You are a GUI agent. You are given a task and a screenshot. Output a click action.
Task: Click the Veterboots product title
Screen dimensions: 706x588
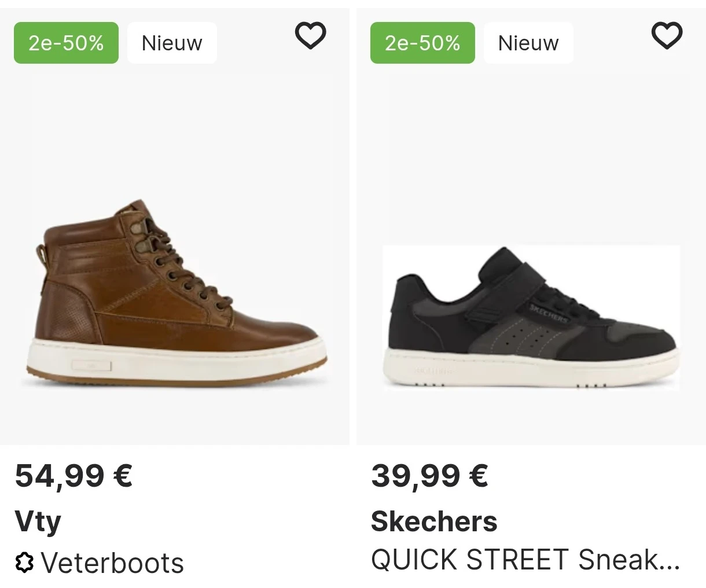pyautogui.click(x=112, y=563)
